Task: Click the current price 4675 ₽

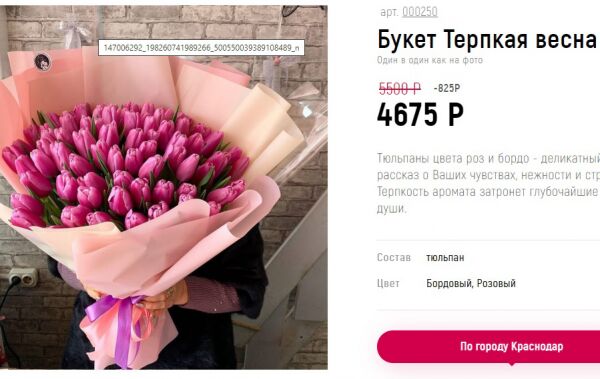Action: point(420,114)
